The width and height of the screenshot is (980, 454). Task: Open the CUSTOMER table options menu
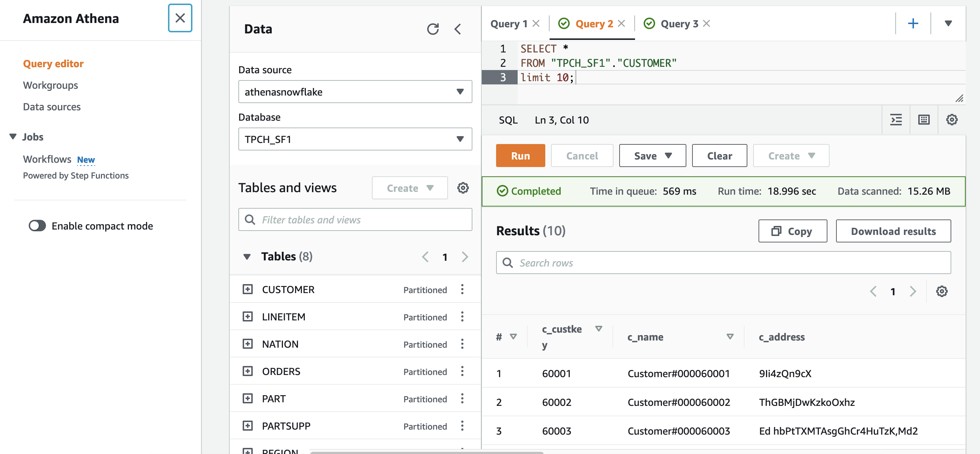click(x=462, y=289)
